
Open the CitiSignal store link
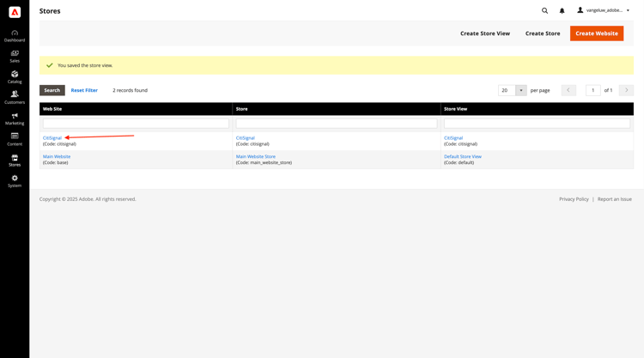(x=246, y=138)
